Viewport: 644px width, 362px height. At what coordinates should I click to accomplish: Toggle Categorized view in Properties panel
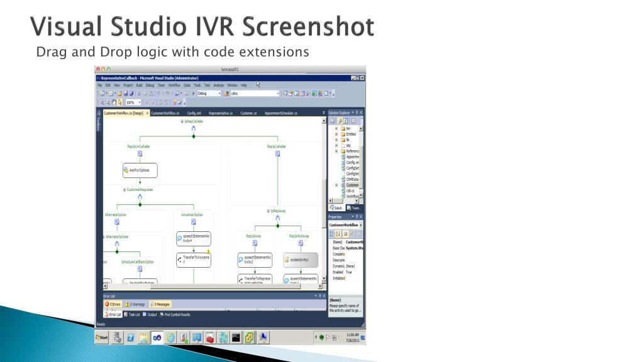tap(331, 234)
